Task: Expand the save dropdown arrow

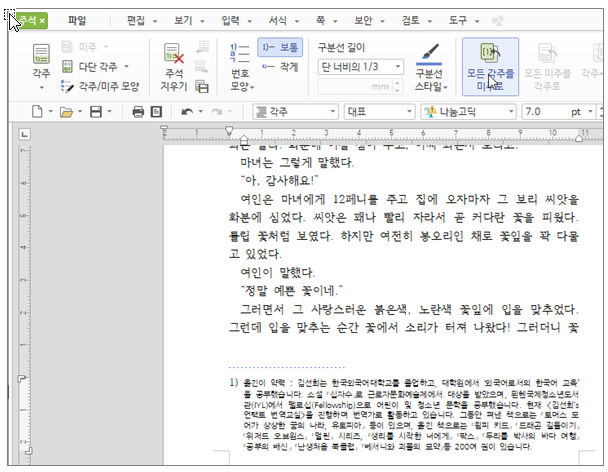Action: pyautogui.click(x=109, y=112)
